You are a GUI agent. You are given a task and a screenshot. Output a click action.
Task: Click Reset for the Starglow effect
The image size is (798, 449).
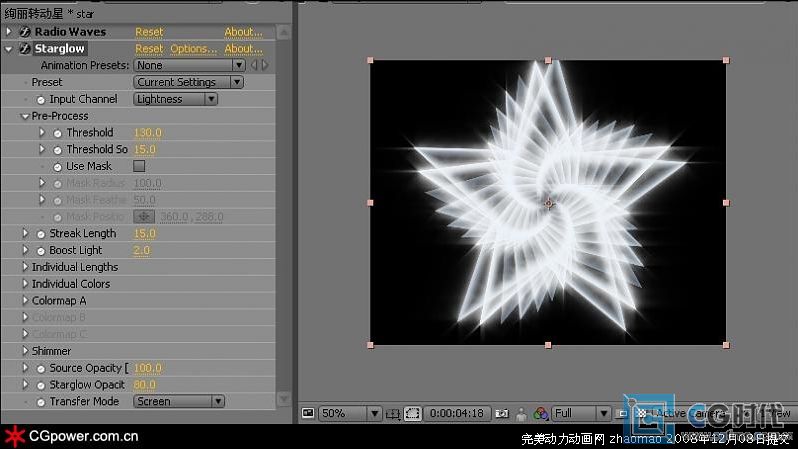tap(149, 49)
